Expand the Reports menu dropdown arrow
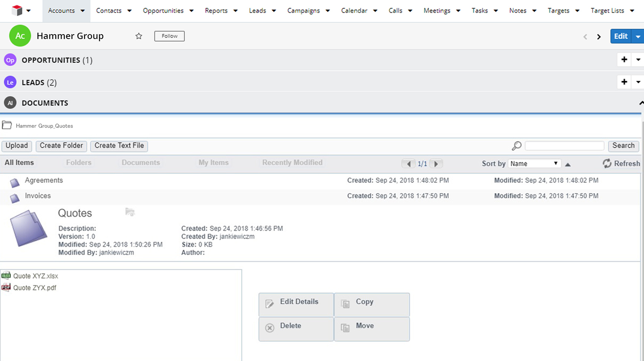Viewport: 644px width, 361px height. (235, 11)
